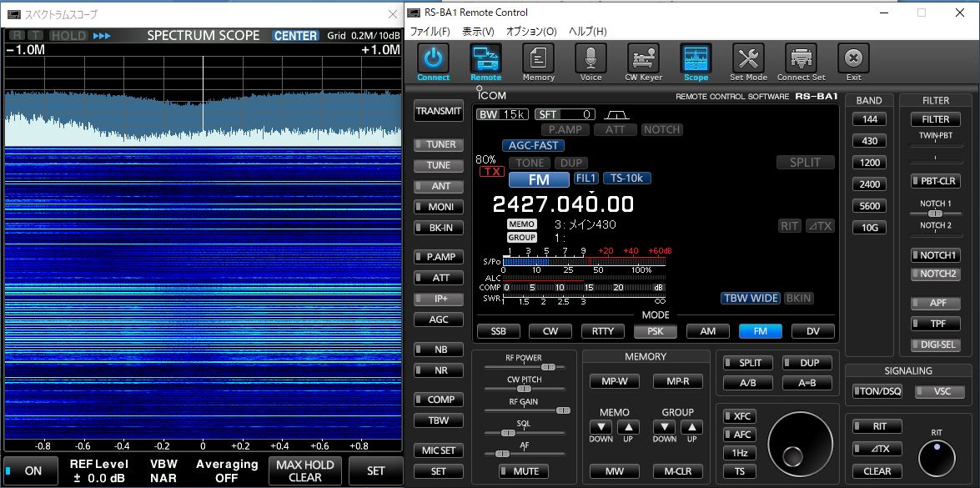Select the 430 band
Viewport: 980px width, 488px height.
pyautogui.click(x=869, y=141)
